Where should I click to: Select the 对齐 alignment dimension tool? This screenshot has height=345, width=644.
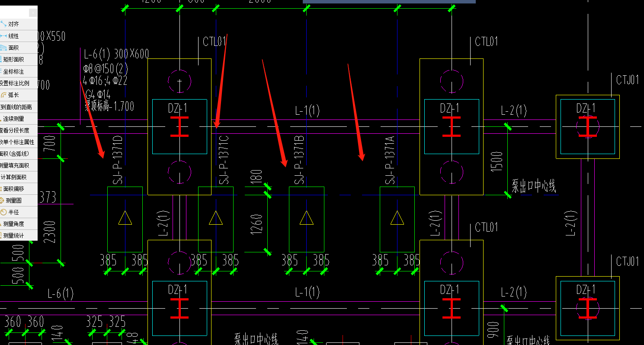pos(13,24)
